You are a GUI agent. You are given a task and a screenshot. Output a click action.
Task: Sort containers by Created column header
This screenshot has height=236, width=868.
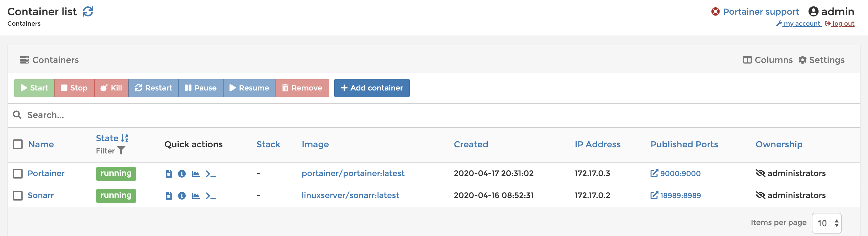pyautogui.click(x=470, y=144)
